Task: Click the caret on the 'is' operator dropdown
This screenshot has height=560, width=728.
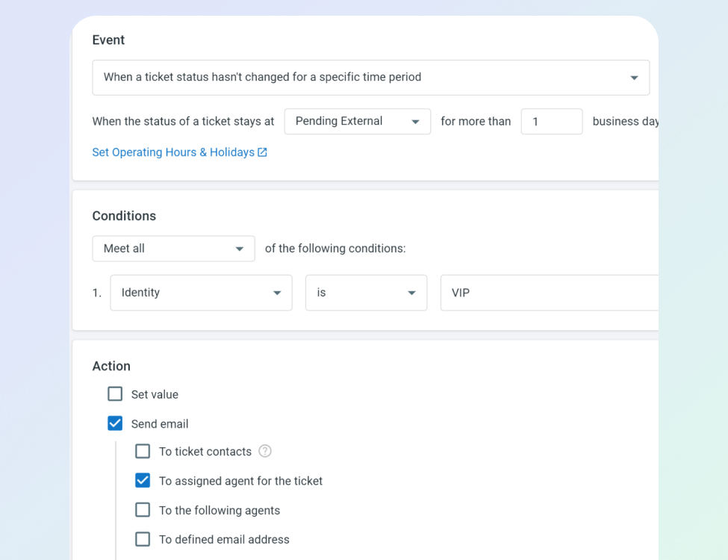Action: click(411, 293)
